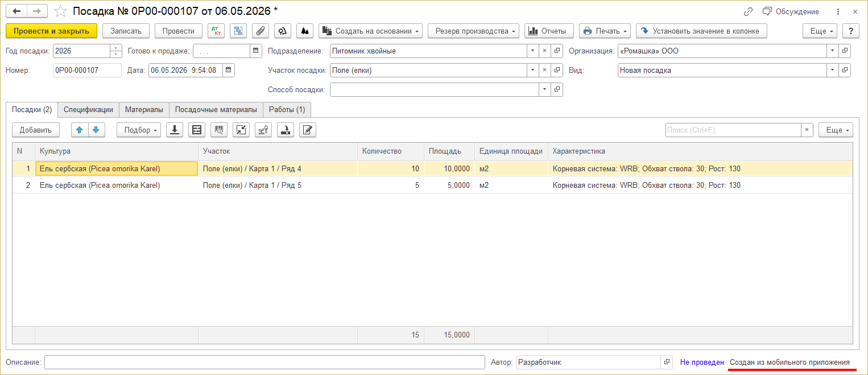868x375 pixels.
Task: Add document to favorites via star icon
Action: click(60, 11)
